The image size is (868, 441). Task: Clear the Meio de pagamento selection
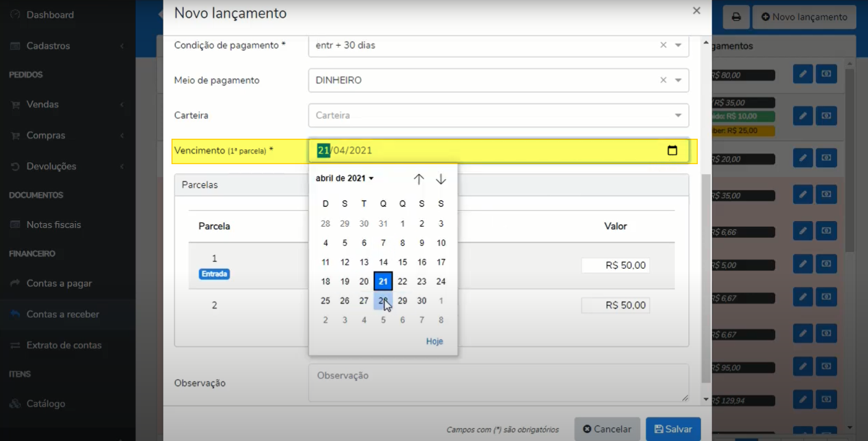[663, 81]
